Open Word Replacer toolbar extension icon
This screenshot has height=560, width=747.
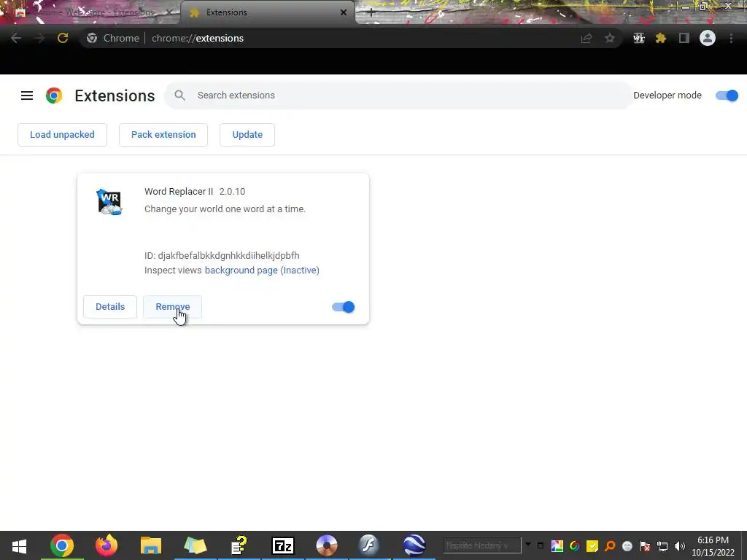(638, 38)
